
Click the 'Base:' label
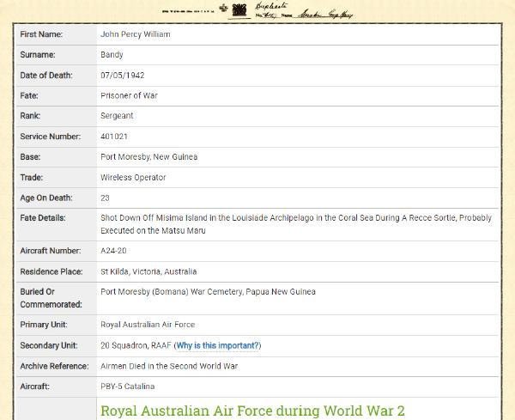[x=30, y=157]
